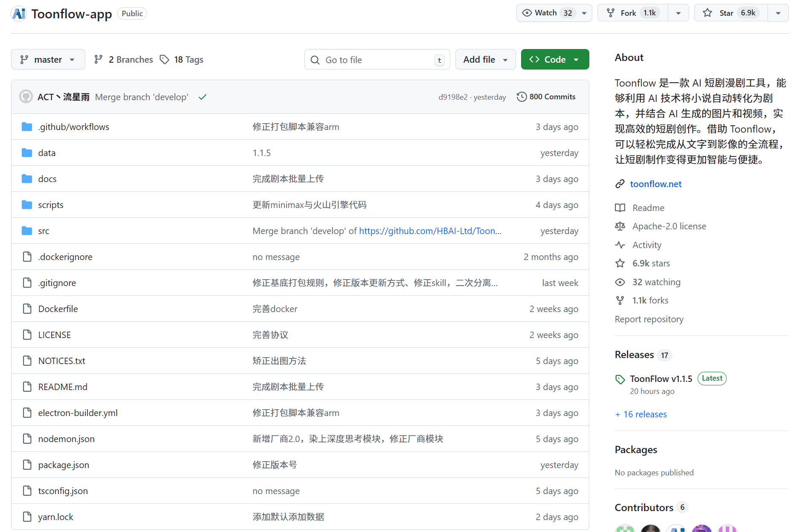Click the Apache-2.0 license scale icon

point(620,226)
